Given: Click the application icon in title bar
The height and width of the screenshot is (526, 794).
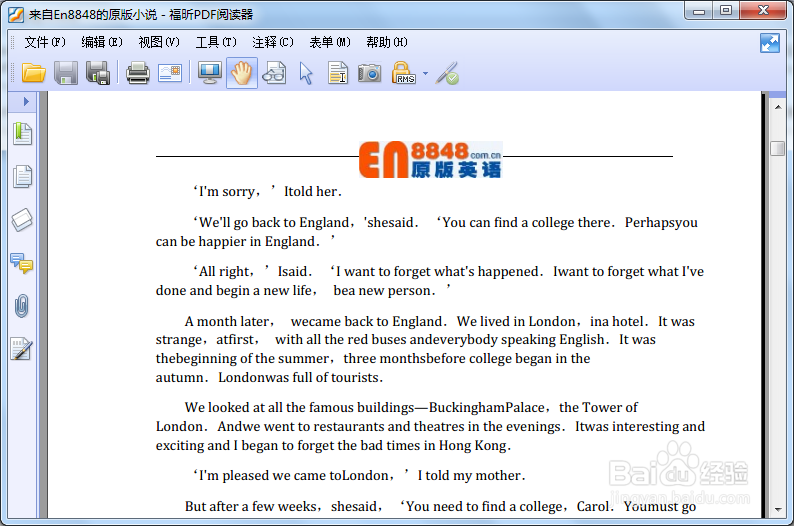Looking at the screenshot, I should (x=16, y=15).
